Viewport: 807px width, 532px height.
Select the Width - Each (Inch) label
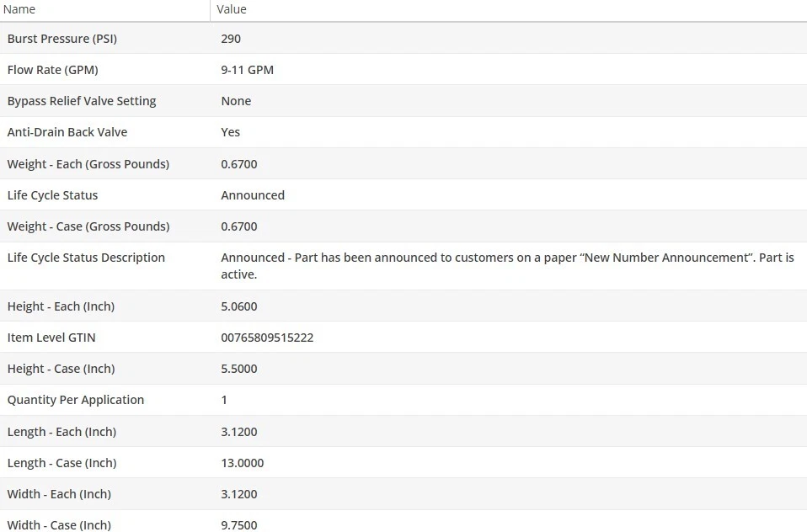[59, 494]
